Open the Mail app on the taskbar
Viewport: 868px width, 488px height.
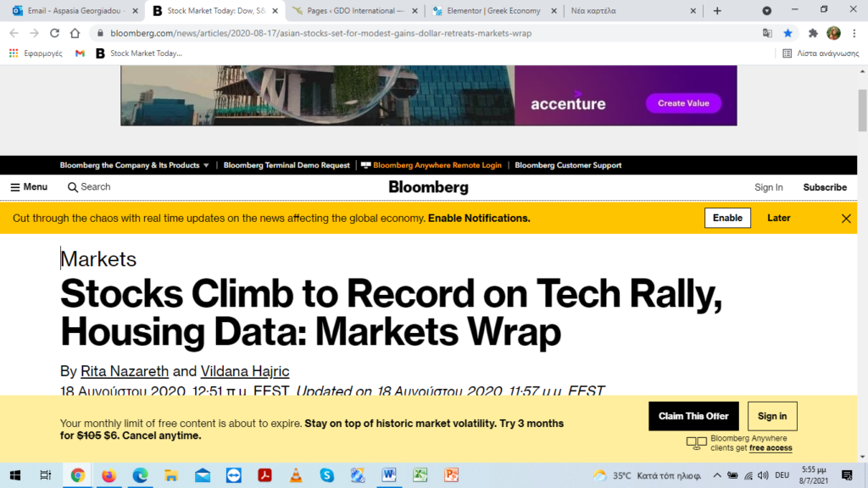click(x=203, y=475)
